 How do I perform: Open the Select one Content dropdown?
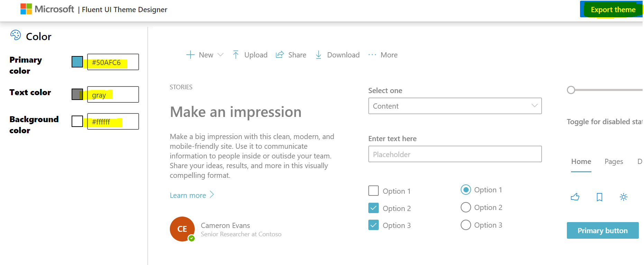(454, 106)
